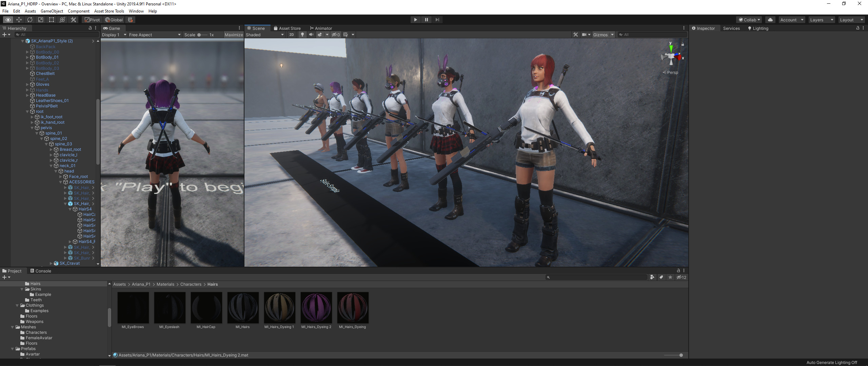Screen dimensions: 868x366
Task: Open Game view options menu
Action: point(239,28)
